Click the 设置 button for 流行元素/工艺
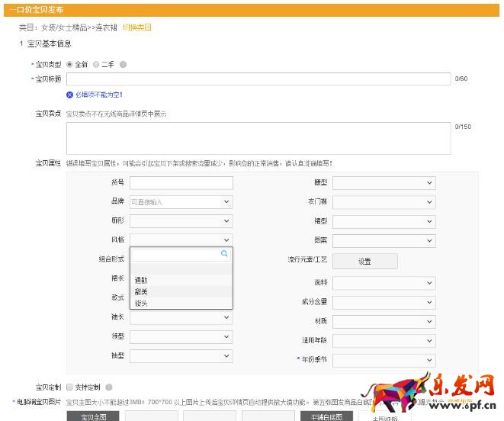 (364, 262)
